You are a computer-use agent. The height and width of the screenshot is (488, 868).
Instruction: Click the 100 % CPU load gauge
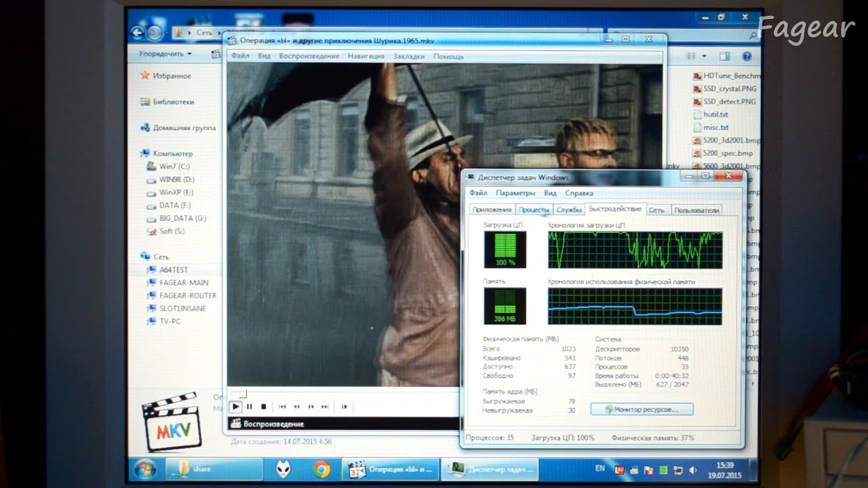coord(505,250)
